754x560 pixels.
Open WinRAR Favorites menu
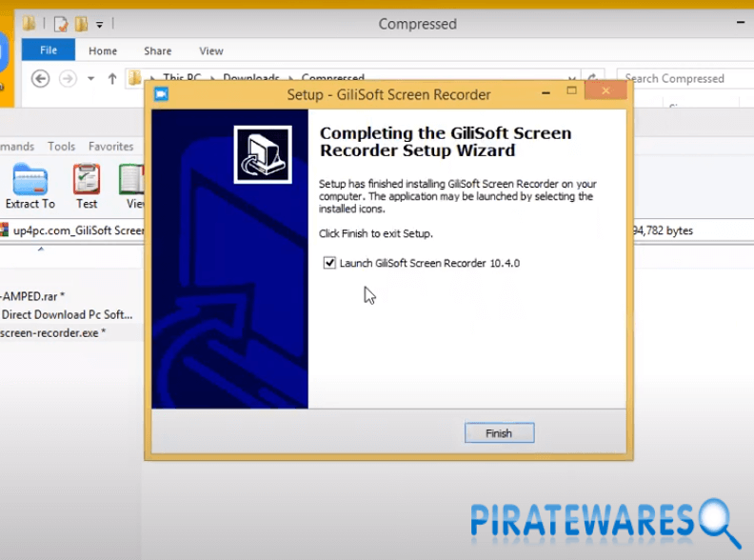[110, 147]
